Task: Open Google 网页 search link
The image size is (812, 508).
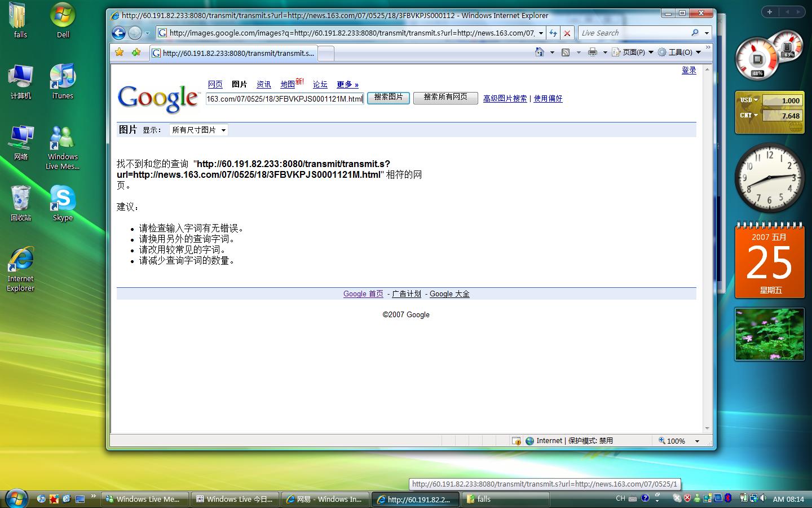Action: (x=215, y=85)
